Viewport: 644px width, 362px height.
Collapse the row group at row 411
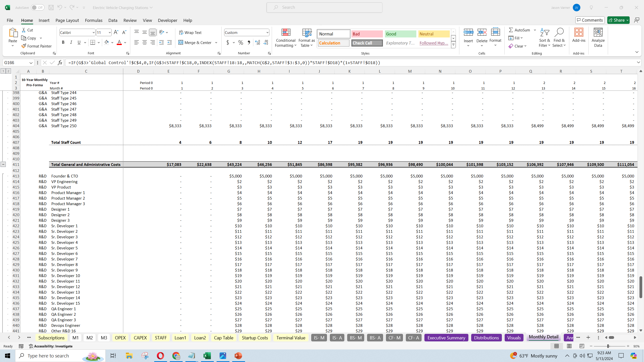coord(3,164)
